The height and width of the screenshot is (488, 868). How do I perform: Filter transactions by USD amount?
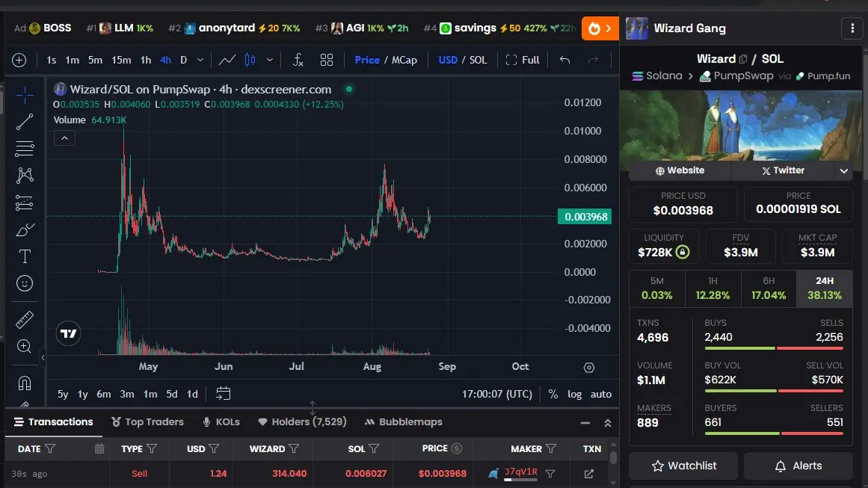(x=214, y=448)
